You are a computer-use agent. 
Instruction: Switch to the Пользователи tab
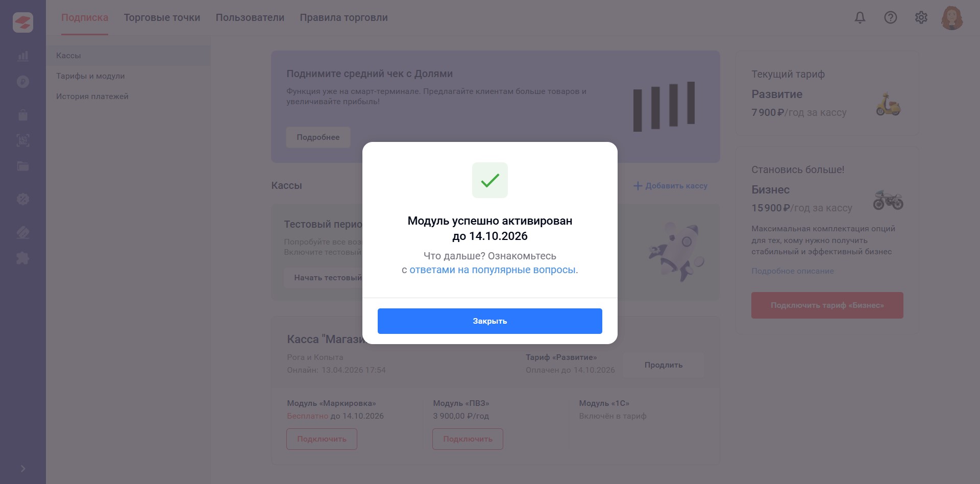click(x=250, y=18)
